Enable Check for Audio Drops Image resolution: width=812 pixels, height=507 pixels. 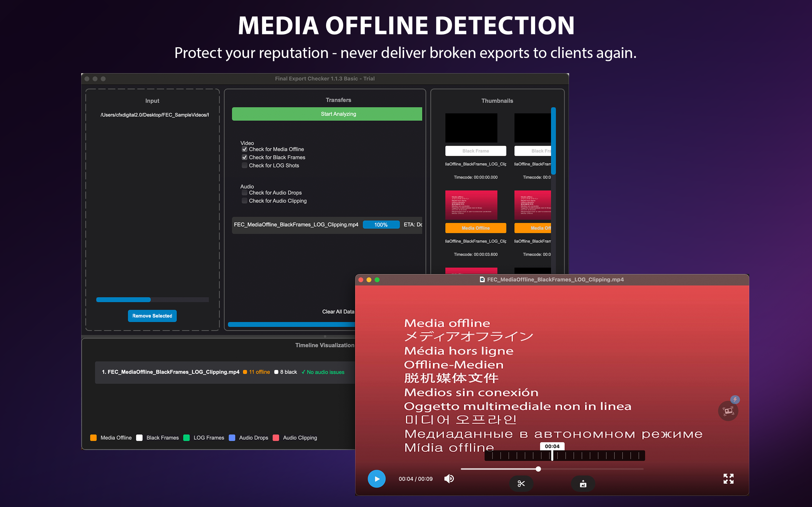pos(244,192)
